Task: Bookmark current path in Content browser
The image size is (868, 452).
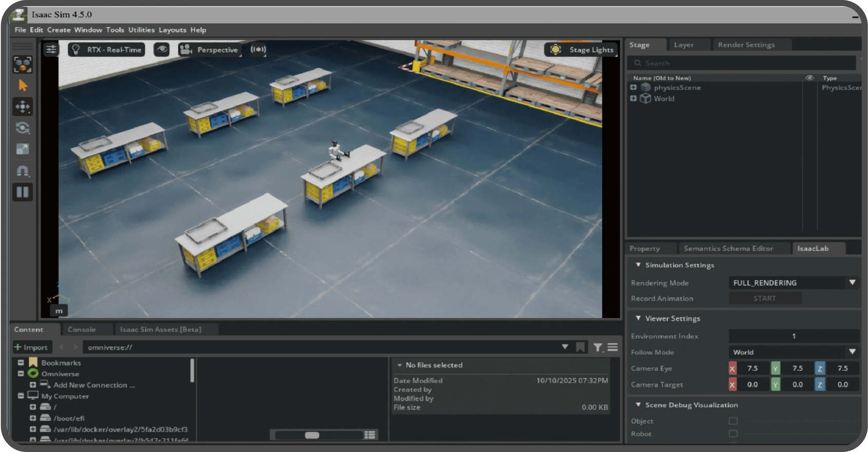Action: pyautogui.click(x=580, y=347)
